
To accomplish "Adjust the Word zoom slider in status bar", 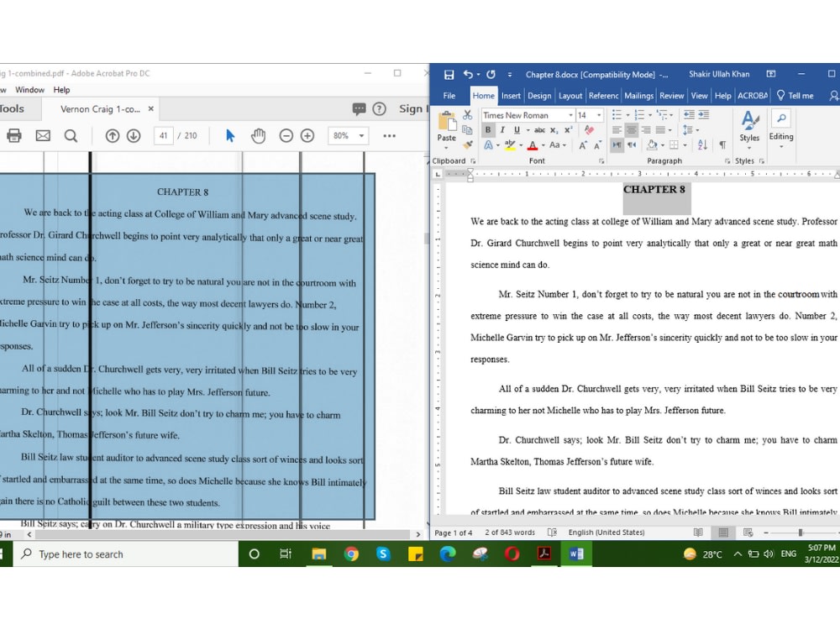I will [801, 533].
